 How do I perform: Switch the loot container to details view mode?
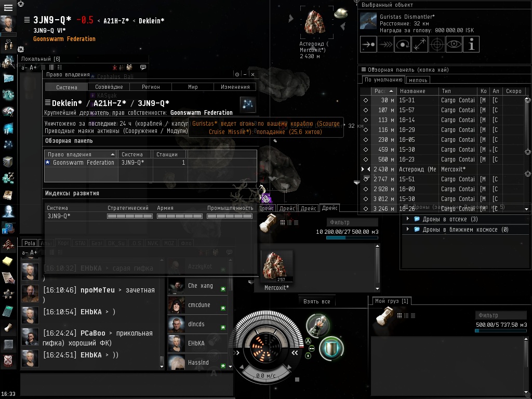click(x=289, y=222)
